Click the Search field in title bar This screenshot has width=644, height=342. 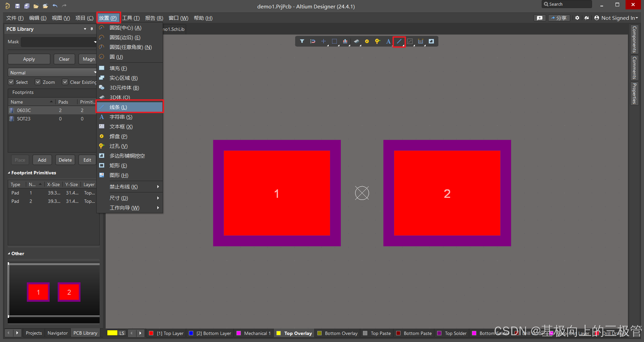(567, 4)
